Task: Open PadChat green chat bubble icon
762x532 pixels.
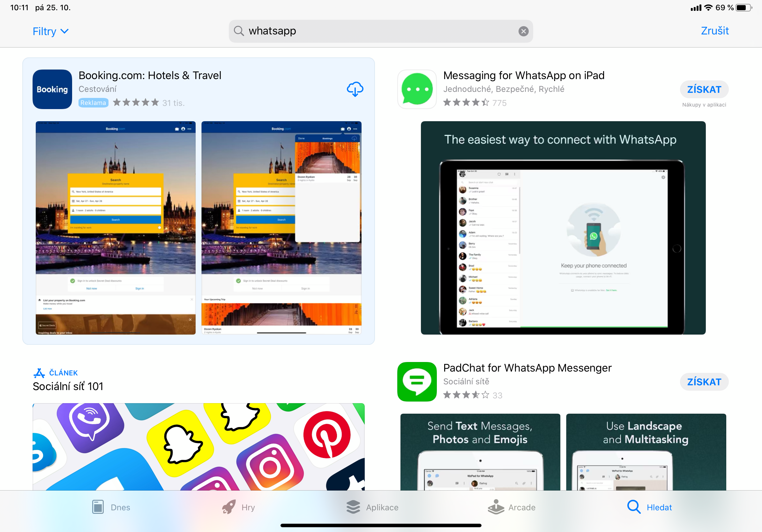Action: point(417,381)
